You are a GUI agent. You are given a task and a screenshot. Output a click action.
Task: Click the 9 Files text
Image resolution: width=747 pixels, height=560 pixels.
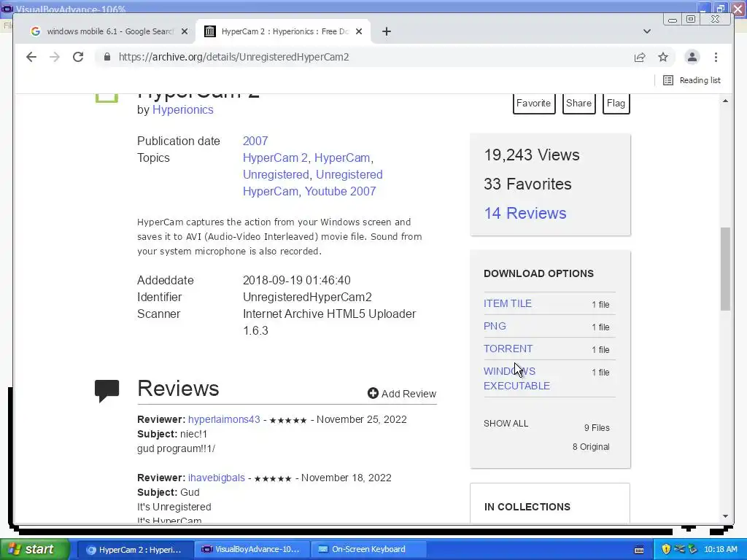[x=597, y=427]
